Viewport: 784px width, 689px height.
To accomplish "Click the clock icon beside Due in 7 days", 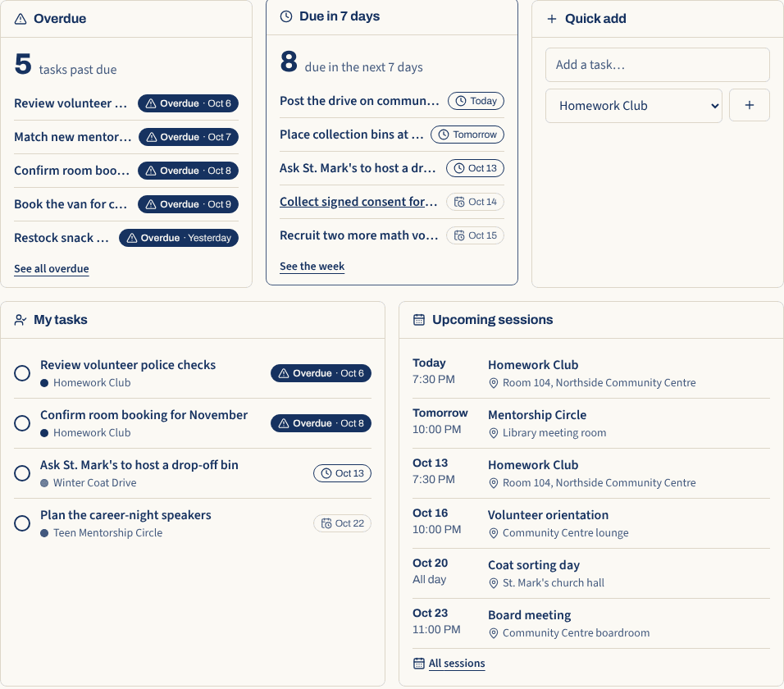I will pyautogui.click(x=286, y=16).
